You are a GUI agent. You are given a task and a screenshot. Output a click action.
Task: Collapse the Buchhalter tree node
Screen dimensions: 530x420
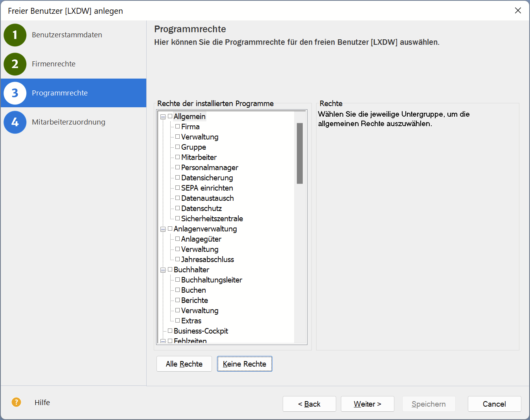tap(163, 270)
